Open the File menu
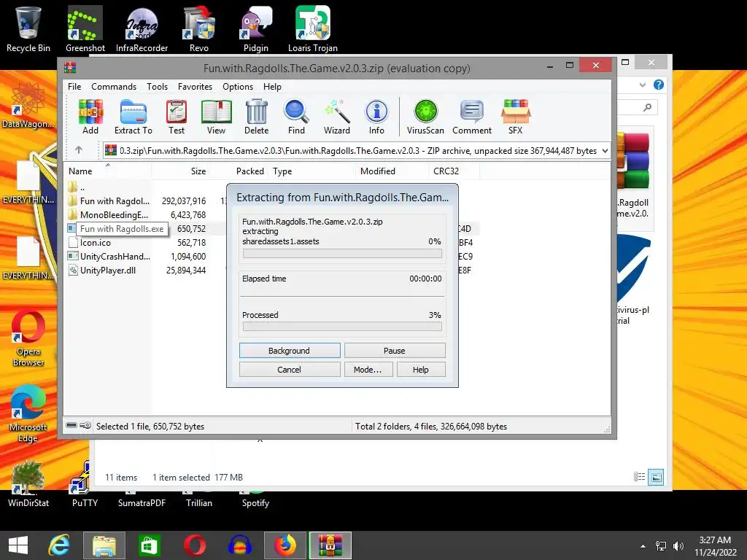Screen dimensions: 747x560 pos(74,87)
